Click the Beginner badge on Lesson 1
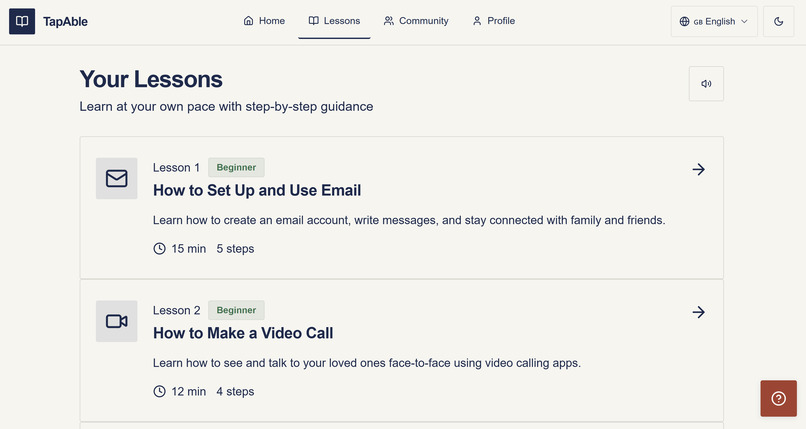806x429 pixels. coord(236,167)
